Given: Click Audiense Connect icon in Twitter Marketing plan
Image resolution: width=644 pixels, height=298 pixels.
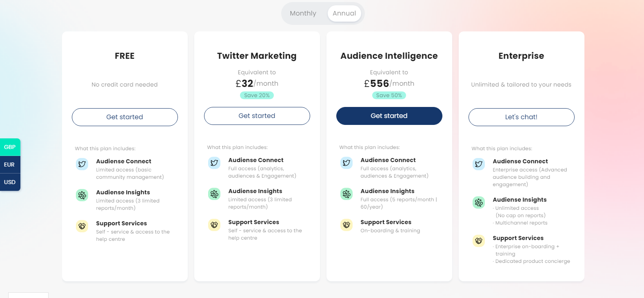Looking at the screenshot, I should [214, 163].
